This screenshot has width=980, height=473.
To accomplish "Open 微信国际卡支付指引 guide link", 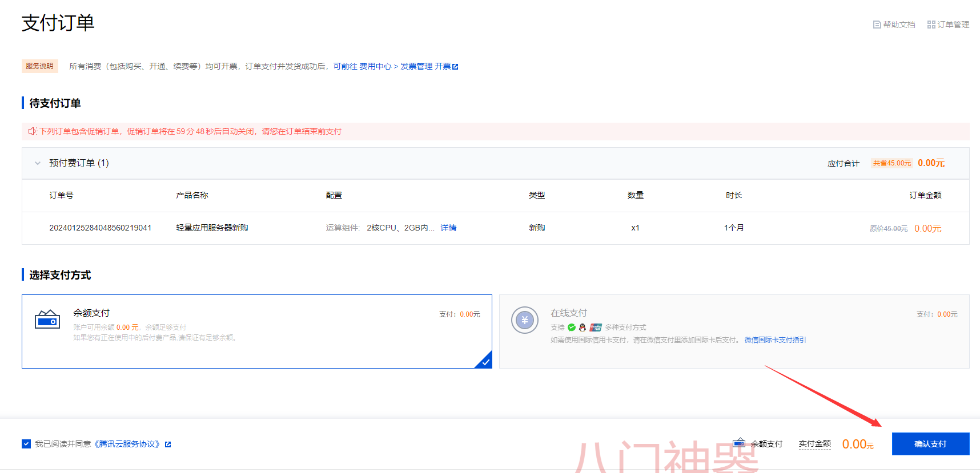I will coord(775,340).
